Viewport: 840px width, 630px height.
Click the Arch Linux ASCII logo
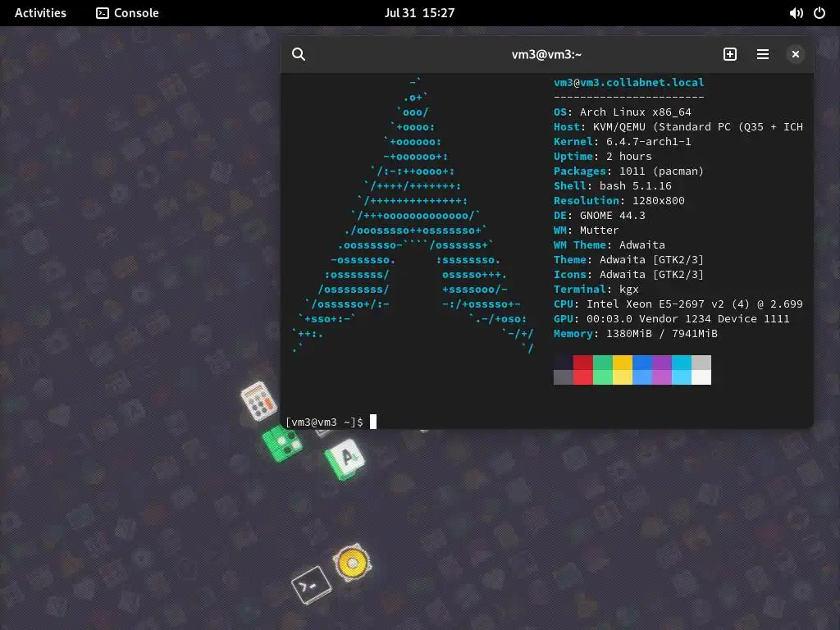click(413, 216)
